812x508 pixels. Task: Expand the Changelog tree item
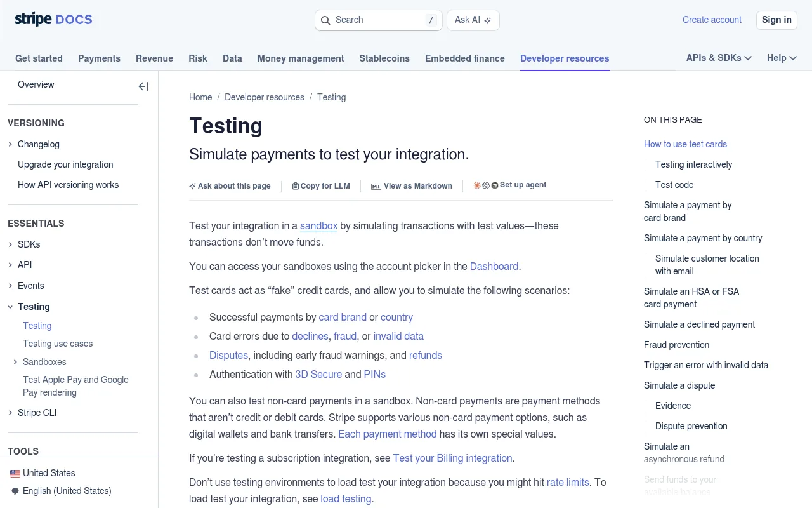click(10, 144)
